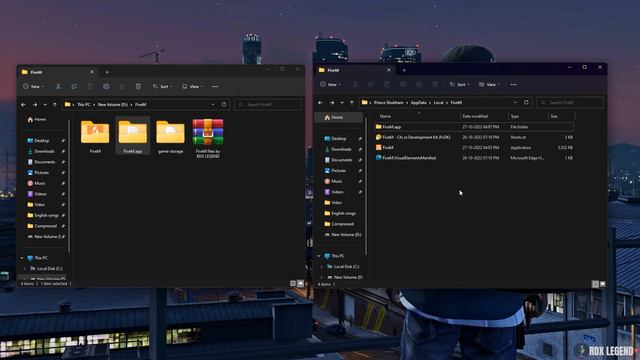Click Local breadcrumb in right window
640x360 pixels.
click(438, 103)
